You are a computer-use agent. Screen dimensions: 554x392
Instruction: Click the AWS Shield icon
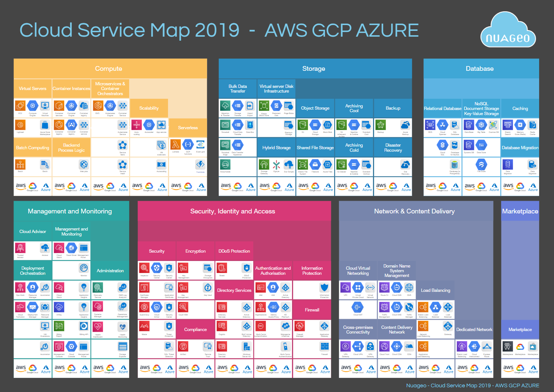click(222, 268)
